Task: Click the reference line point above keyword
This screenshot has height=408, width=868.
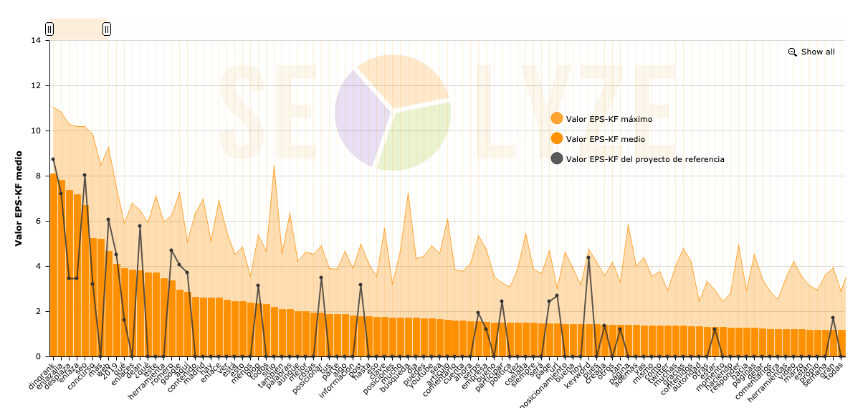Action: coord(588,257)
